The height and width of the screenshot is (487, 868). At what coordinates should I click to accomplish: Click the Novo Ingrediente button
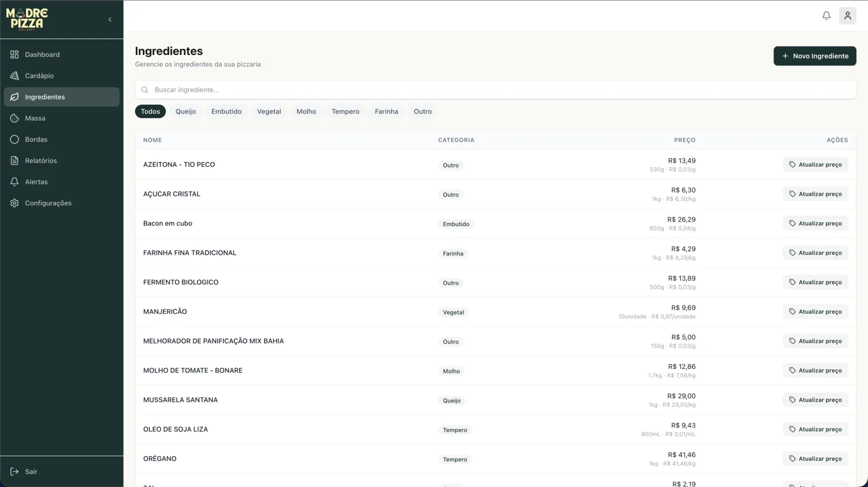click(814, 56)
